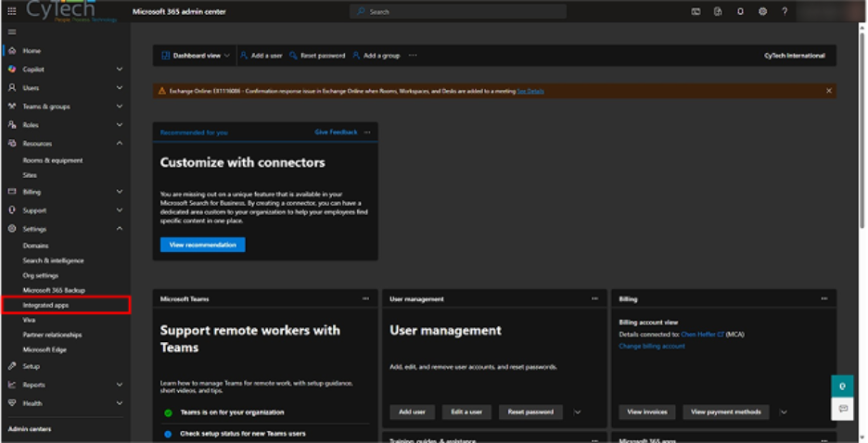Collapse the Settings menu chevron
Screen dimensions: 868x443
(x=120, y=228)
